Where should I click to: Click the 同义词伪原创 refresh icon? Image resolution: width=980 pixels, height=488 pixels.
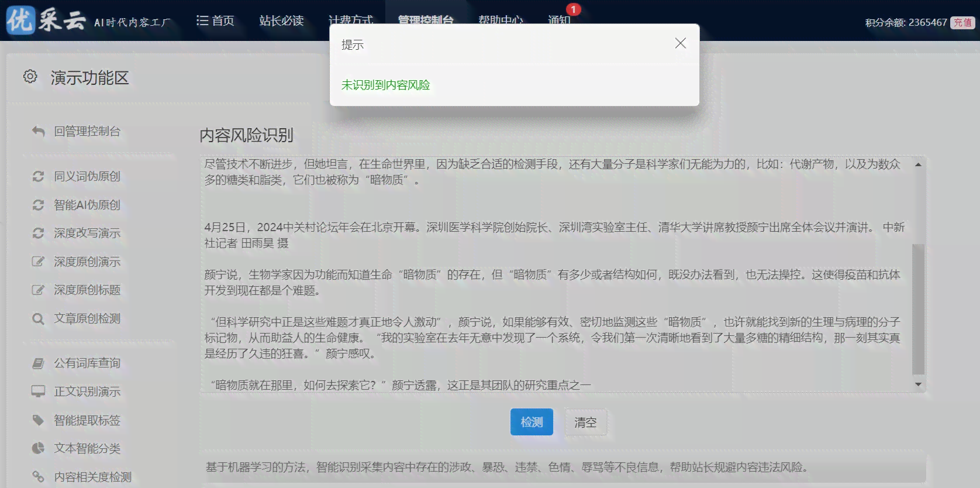click(38, 176)
